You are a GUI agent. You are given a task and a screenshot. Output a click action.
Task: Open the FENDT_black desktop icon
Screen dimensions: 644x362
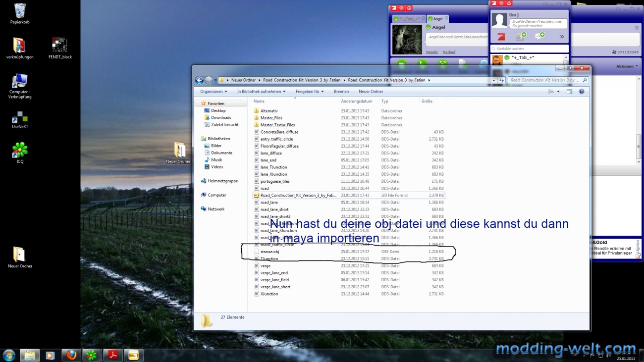[60, 49]
